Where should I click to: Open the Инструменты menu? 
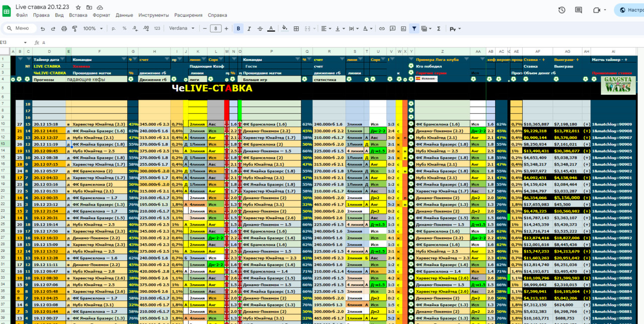pyautogui.click(x=153, y=15)
